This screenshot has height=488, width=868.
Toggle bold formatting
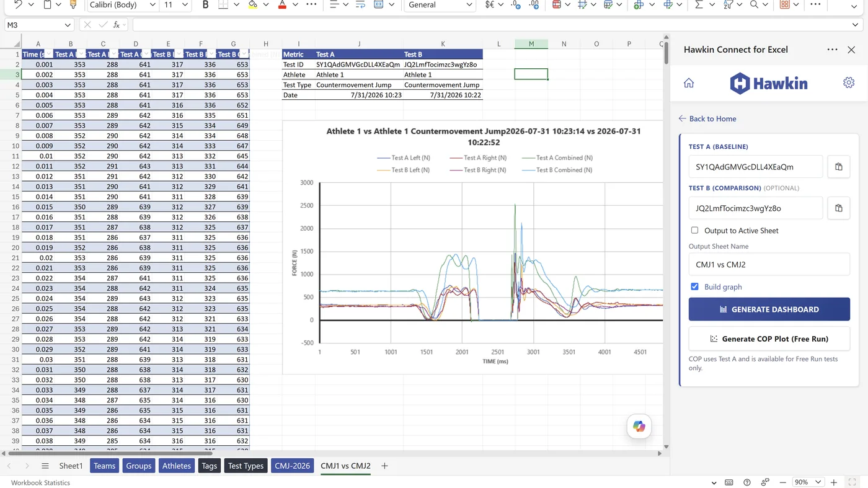click(205, 4)
